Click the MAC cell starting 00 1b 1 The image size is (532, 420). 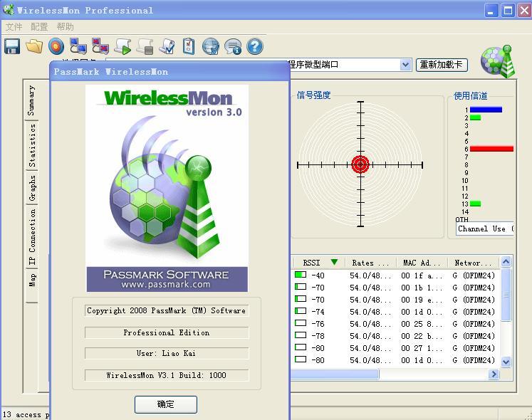[x=422, y=288]
